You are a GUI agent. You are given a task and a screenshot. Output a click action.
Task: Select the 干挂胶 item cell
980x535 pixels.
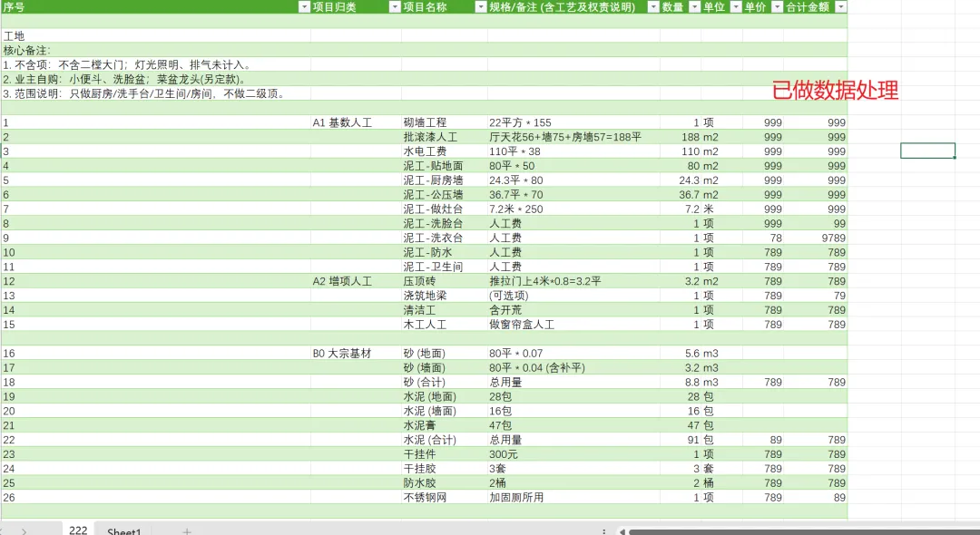[x=445, y=468]
